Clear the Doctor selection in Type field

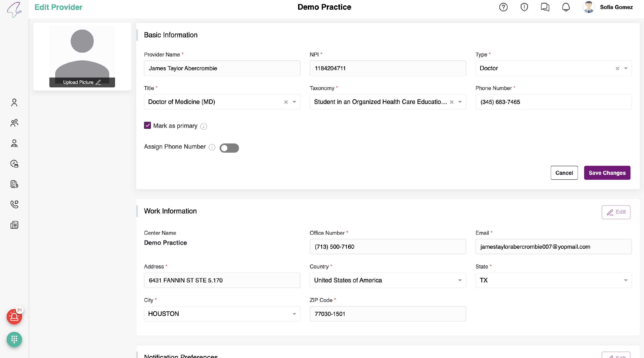point(617,68)
